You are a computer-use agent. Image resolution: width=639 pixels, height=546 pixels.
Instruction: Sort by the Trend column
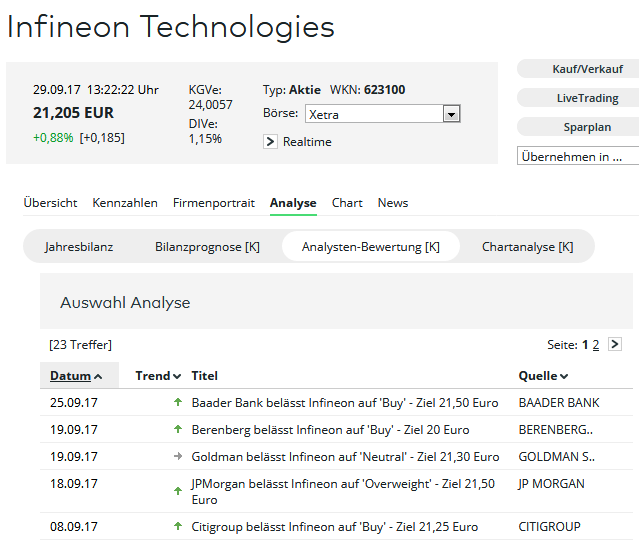[158, 376]
